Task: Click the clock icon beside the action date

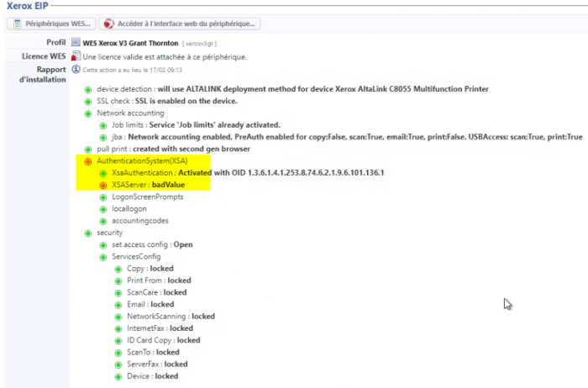Action: click(76, 70)
